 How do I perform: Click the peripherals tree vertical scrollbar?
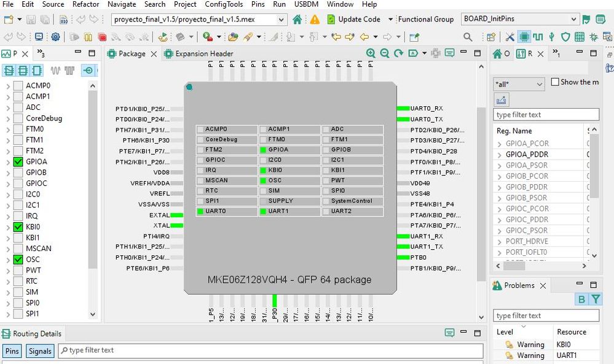pyautogui.click(x=92, y=180)
